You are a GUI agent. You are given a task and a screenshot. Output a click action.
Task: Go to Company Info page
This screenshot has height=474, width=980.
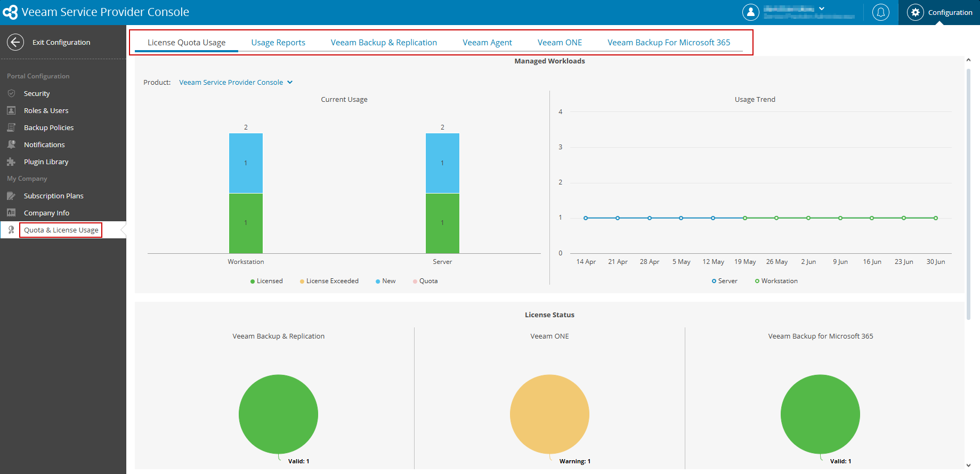tap(46, 213)
